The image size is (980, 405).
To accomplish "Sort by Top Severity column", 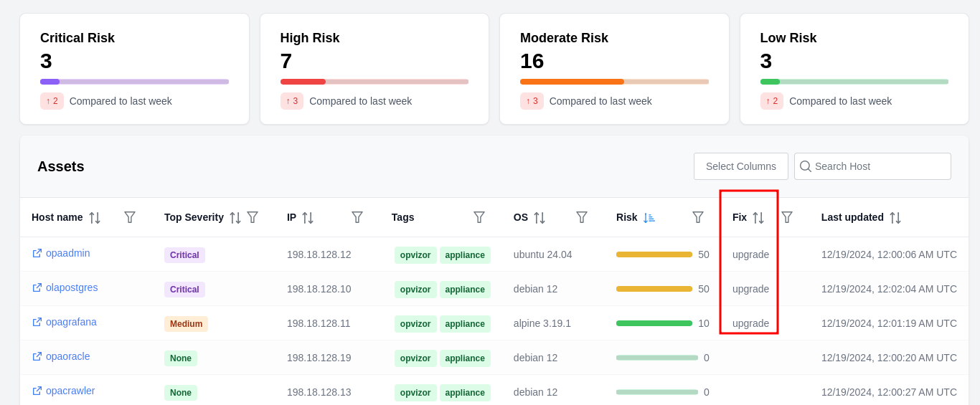I will [x=235, y=218].
